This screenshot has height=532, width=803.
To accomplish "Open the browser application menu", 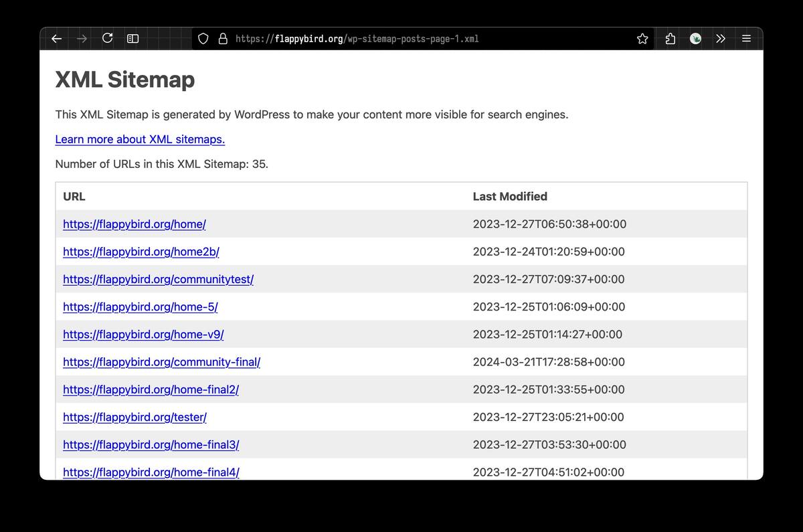I will coord(746,39).
